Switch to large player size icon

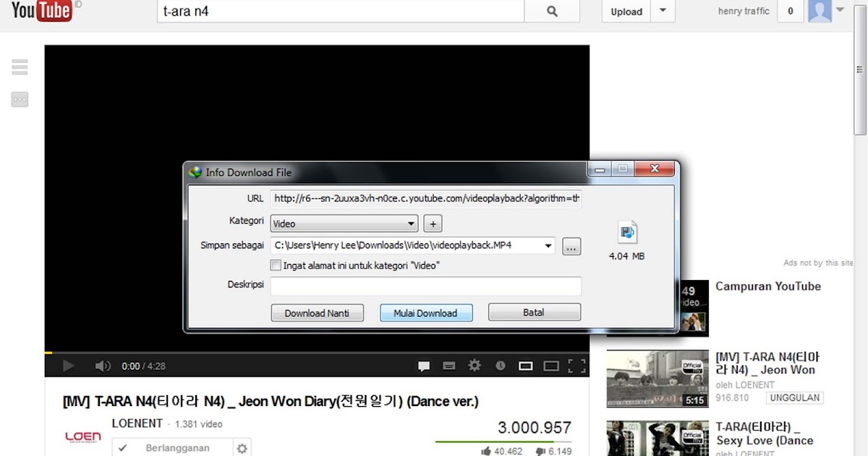click(551, 366)
